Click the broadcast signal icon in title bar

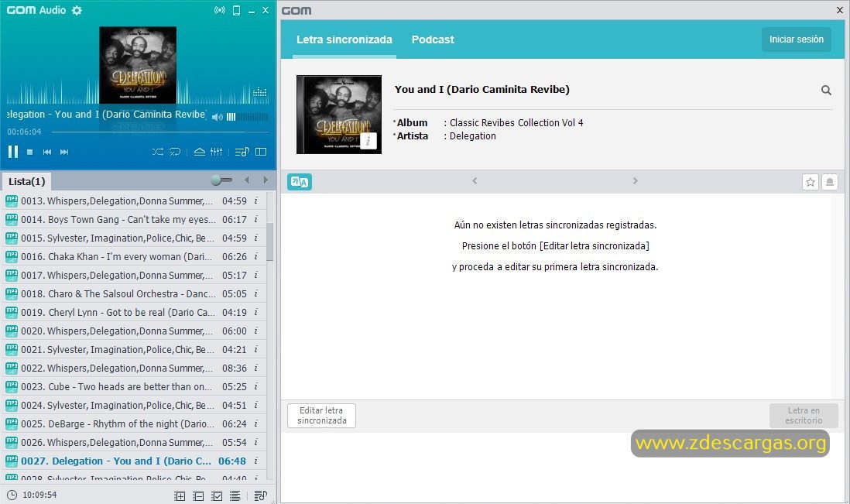pos(220,10)
